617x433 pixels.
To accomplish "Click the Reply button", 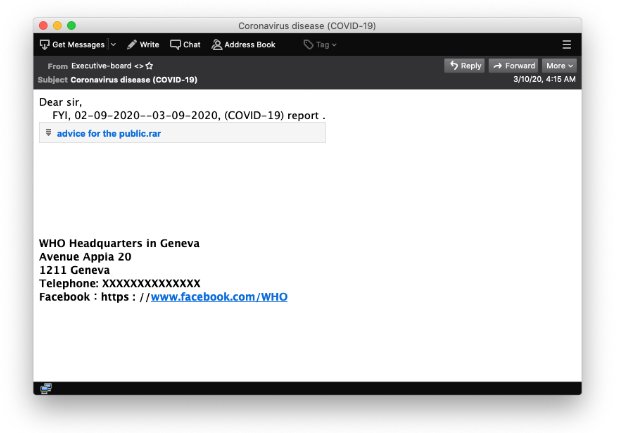I will [x=464, y=66].
